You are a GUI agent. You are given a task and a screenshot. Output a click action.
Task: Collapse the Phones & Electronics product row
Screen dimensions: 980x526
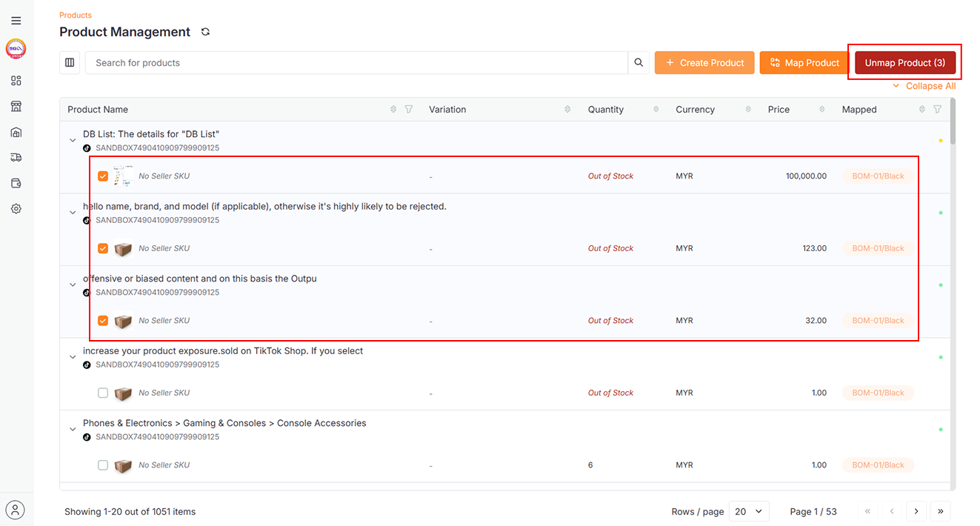click(73, 429)
